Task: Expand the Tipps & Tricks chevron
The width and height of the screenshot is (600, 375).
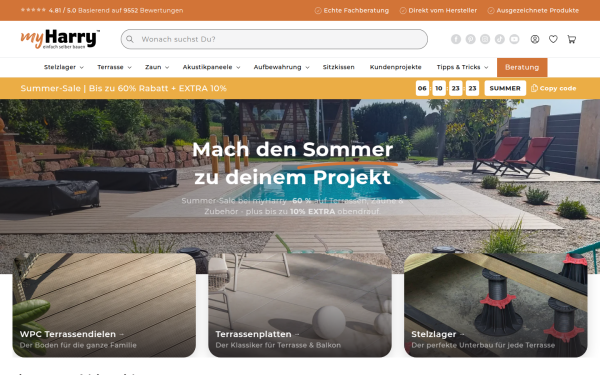Action: 486,67
